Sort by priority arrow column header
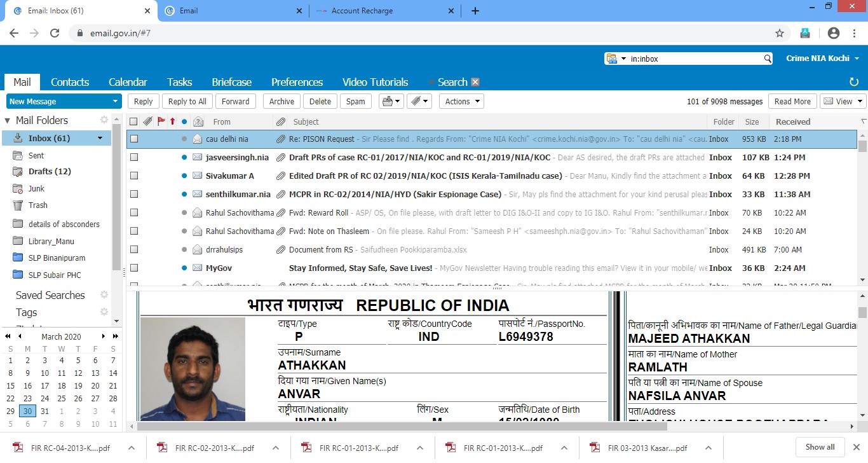The image size is (868, 463). 172,121
